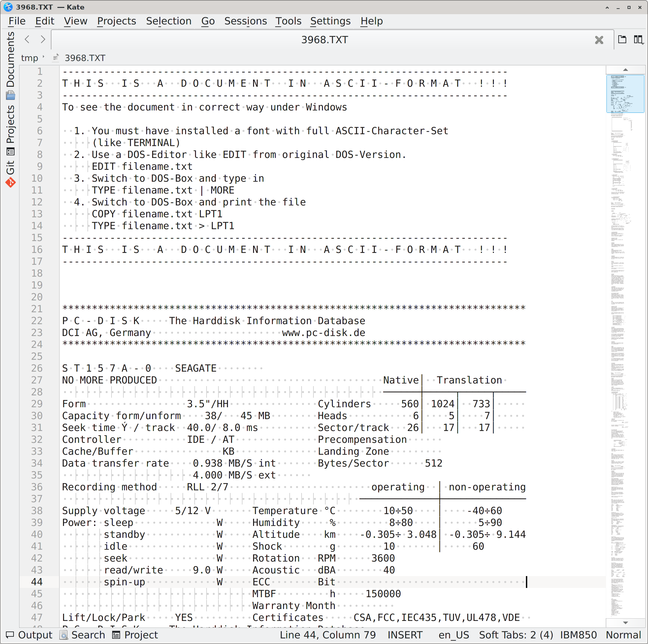Navigate back using the left arrow
Image resolution: width=648 pixels, height=644 pixels.
pyautogui.click(x=27, y=39)
